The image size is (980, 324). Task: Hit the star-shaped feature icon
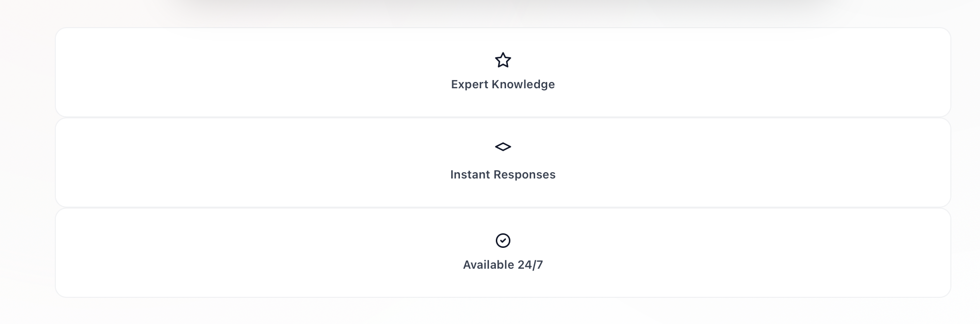coord(503,60)
